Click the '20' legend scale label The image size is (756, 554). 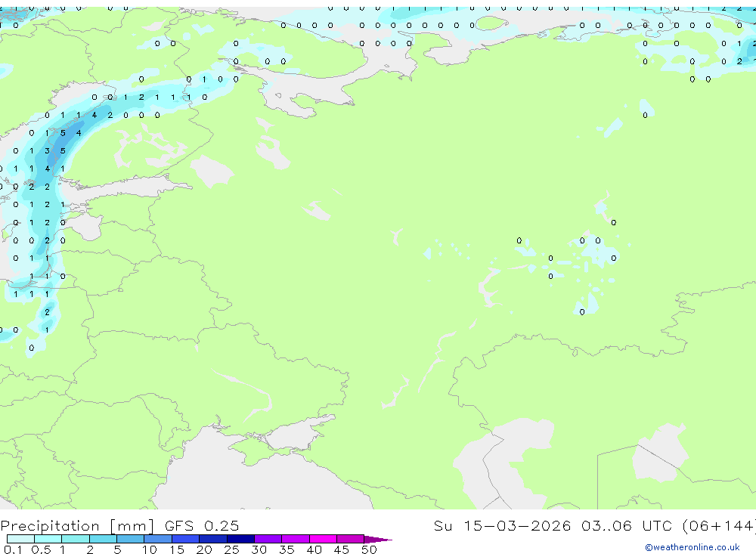(x=204, y=549)
